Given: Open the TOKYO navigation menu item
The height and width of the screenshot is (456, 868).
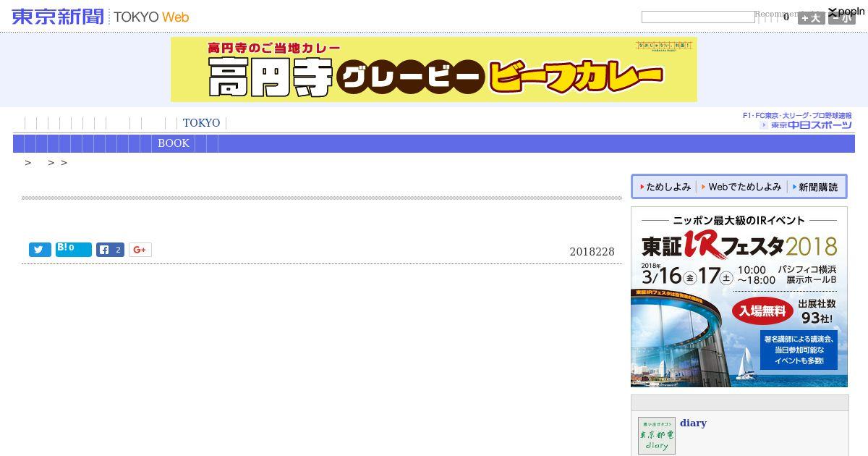Looking at the screenshot, I should (201, 123).
